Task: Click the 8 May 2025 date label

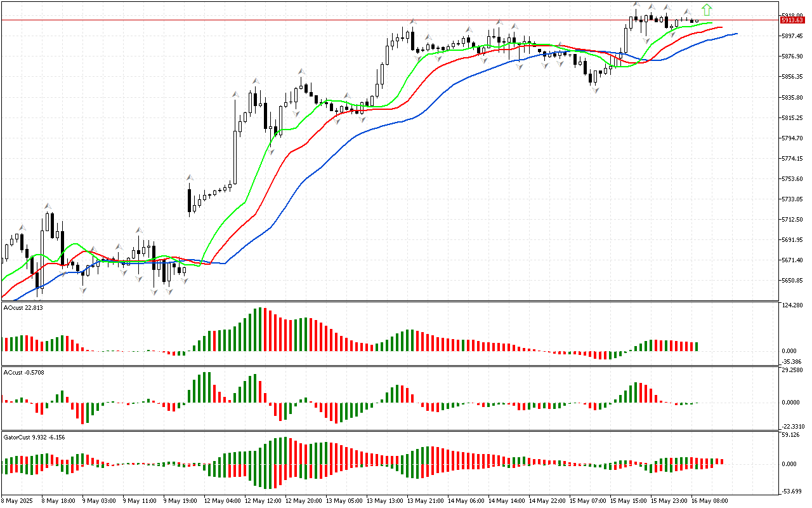Action: point(17,500)
